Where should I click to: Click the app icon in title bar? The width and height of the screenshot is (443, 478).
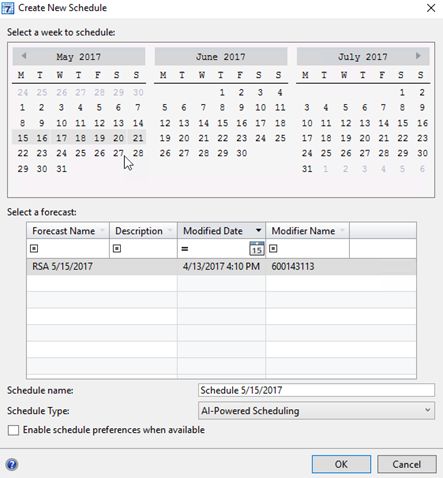(7, 8)
